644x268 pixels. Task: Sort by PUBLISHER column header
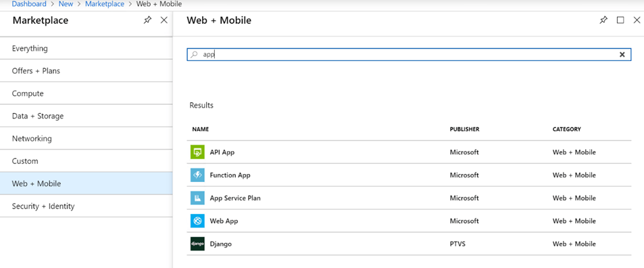point(464,129)
